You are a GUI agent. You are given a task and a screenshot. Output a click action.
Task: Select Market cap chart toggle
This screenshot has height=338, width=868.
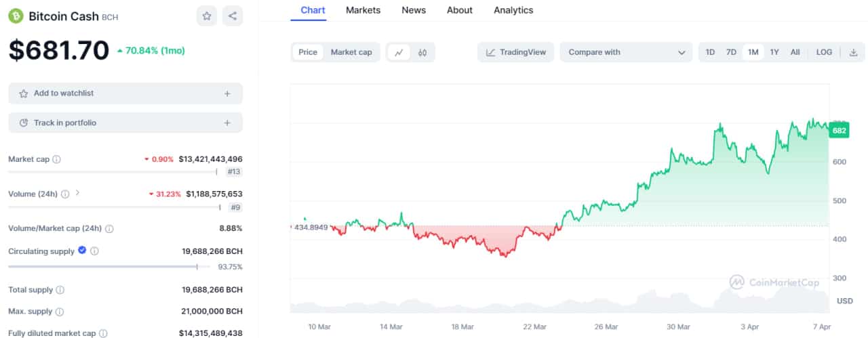point(351,52)
